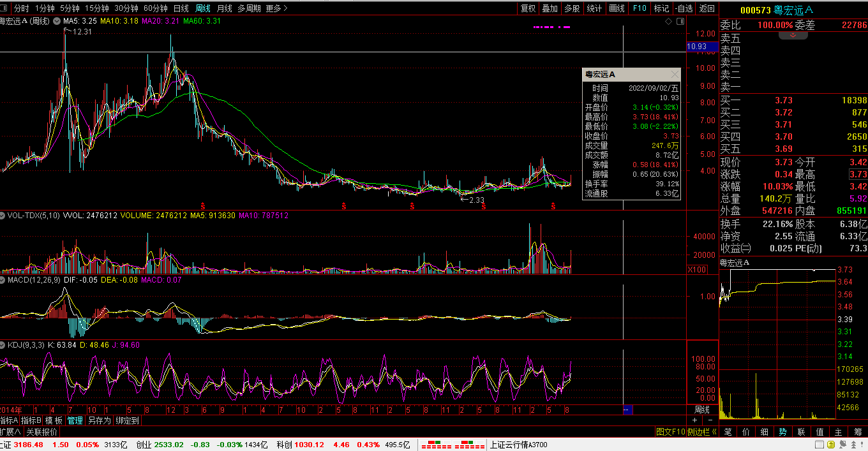Click the plus zoom button below 周线
The width and height of the screenshot is (868, 451).
tap(695, 420)
